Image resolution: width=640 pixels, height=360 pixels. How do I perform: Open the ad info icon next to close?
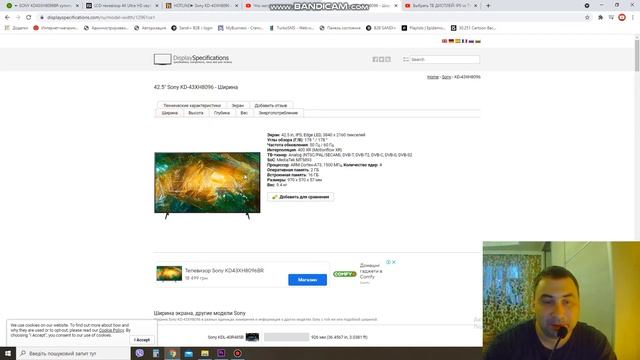[389, 262]
